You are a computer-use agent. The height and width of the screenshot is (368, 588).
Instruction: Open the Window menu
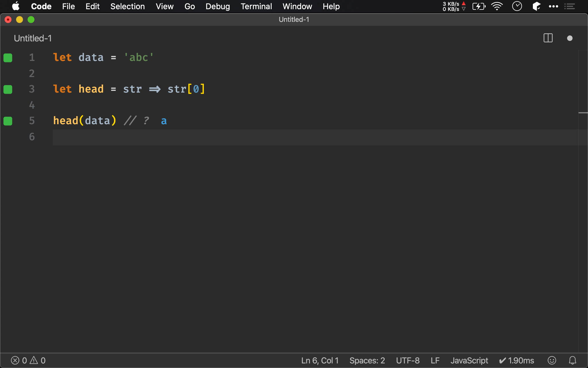coord(297,6)
